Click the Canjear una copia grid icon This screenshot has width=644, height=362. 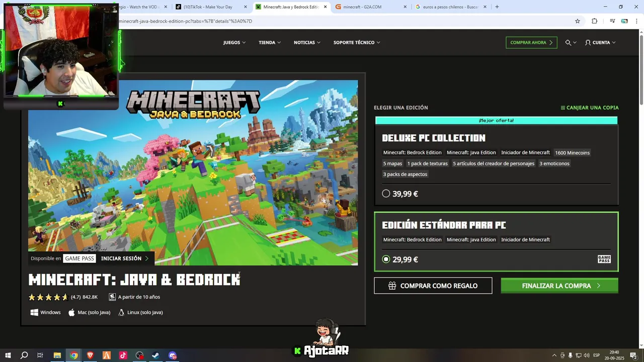tap(563, 108)
